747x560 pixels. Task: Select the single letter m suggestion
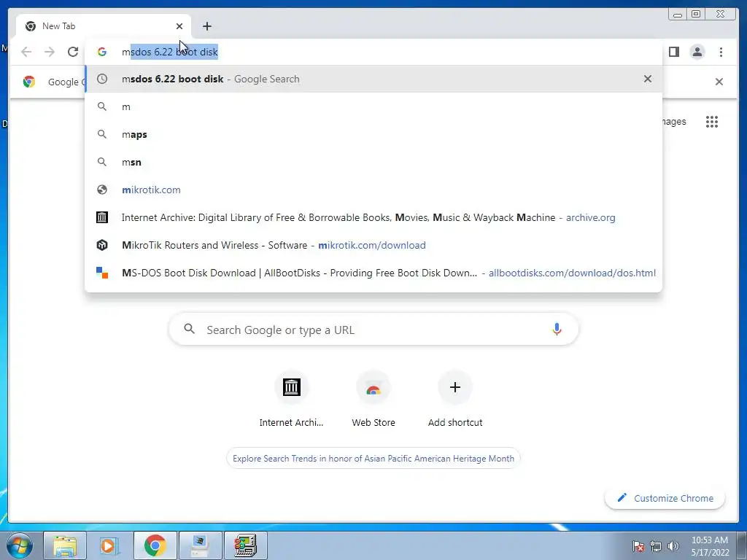click(x=373, y=106)
